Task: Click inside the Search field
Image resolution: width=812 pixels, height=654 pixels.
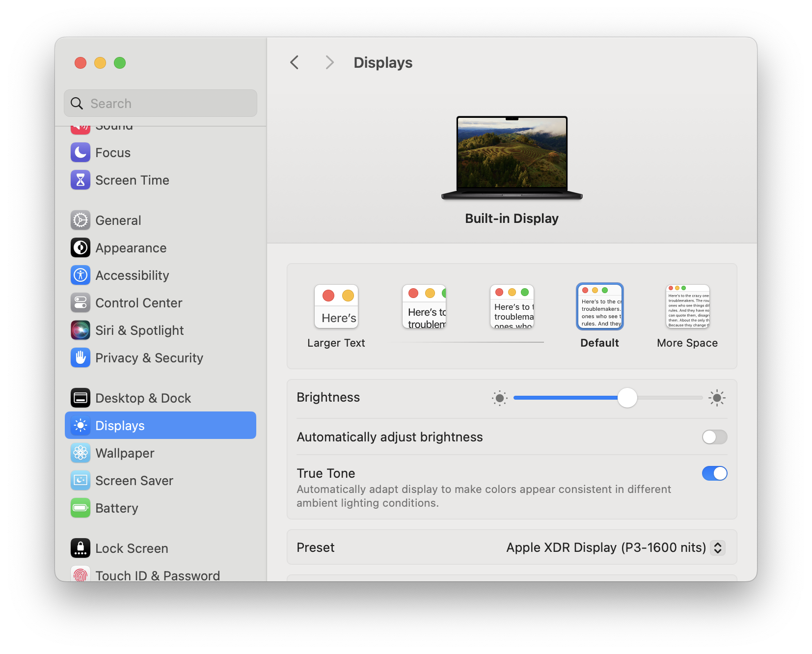Action: tap(160, 103)
